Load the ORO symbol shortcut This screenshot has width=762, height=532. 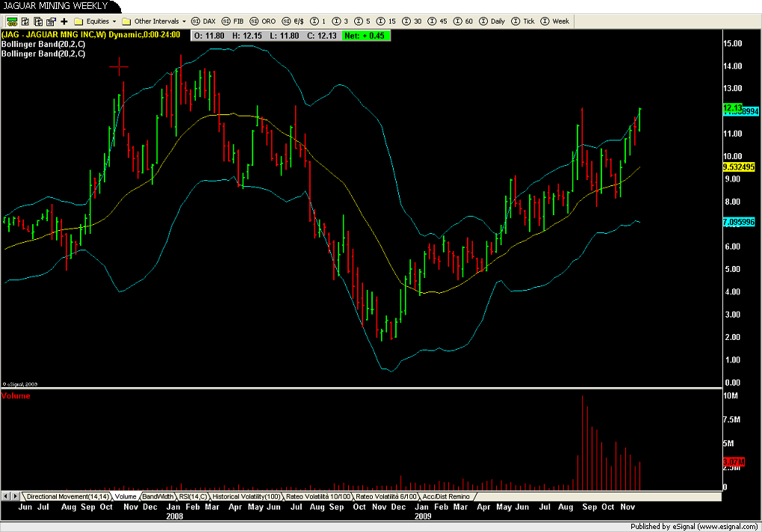pos(262,21)
